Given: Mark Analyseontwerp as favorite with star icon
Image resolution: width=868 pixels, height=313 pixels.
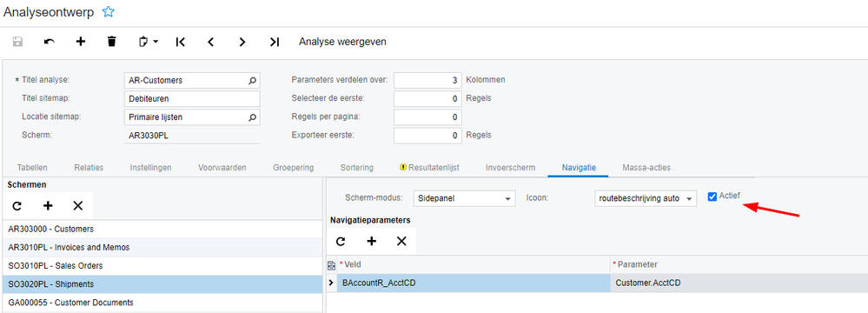Looking at the screenshot, I should tap(109, 11).
